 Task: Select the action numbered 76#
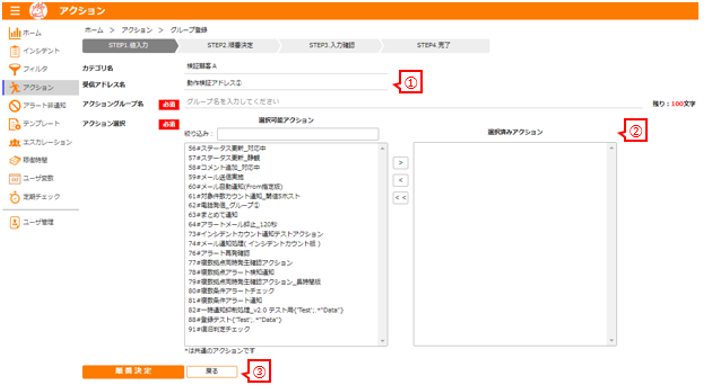tap(219, 253)
